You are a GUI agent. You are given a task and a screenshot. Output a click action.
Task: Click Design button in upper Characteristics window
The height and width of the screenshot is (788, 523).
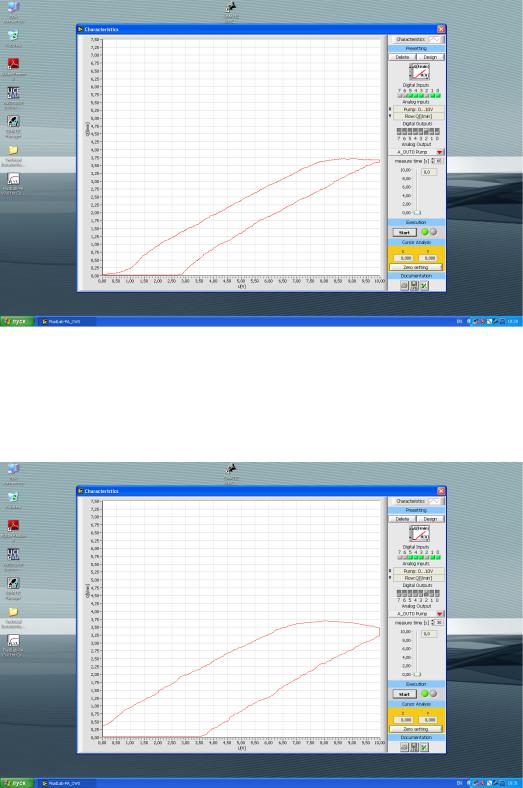click(430, 57)
